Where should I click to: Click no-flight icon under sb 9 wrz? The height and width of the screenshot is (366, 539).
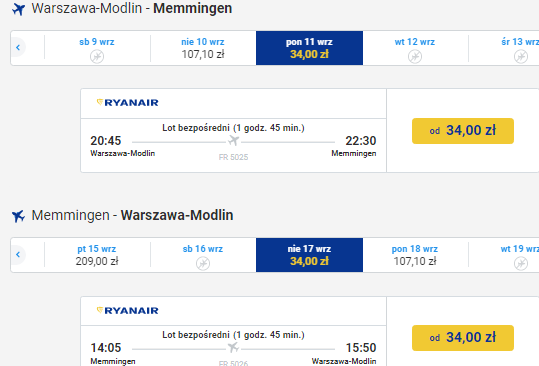97,56
